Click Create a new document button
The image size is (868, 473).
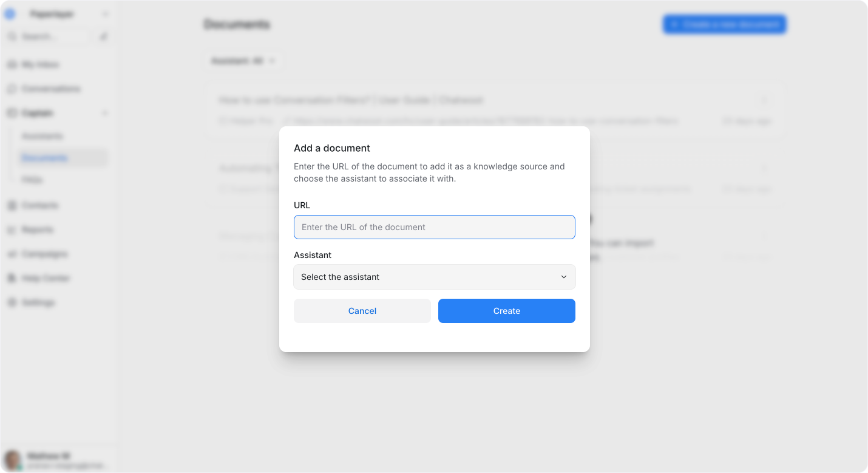point(725,24)
